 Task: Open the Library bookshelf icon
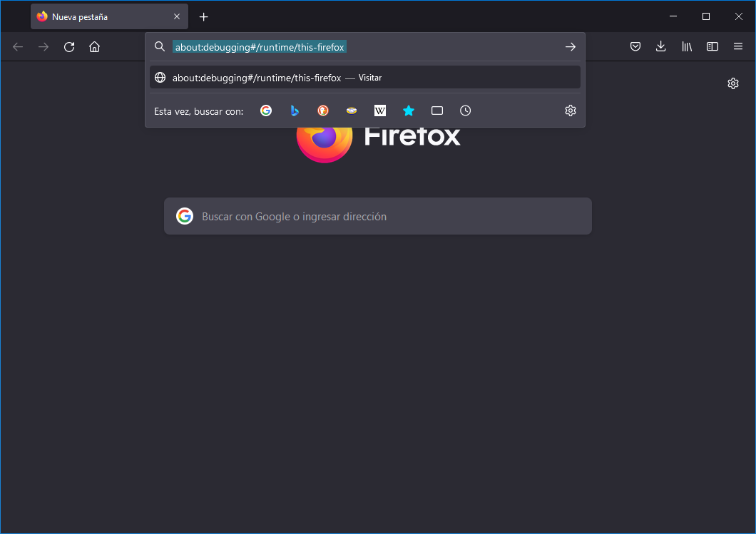coord(687,47)
